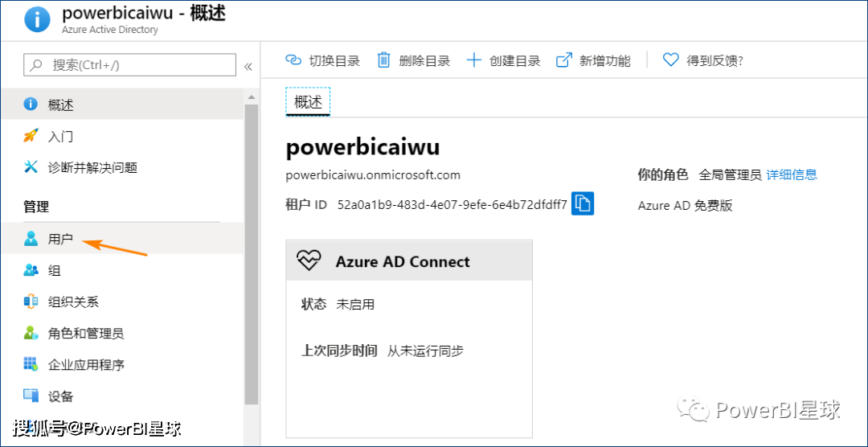
Task: Click the 全局管理员 role text
Action: tap(730, 175)
